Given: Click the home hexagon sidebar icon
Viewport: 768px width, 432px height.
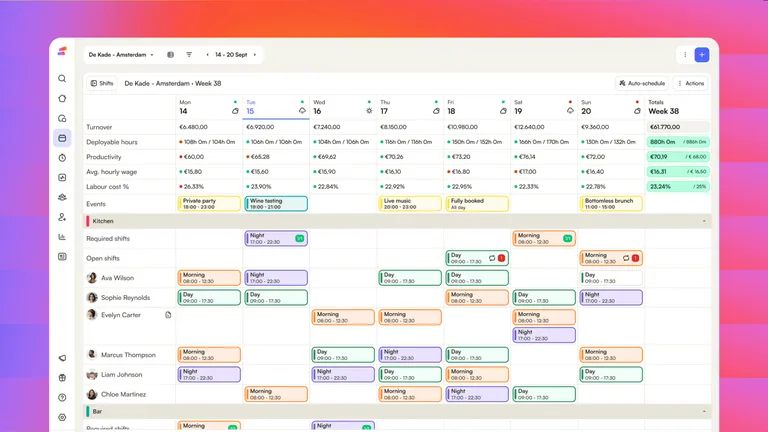Looking at the screenshot, I should tap(62, 98).
